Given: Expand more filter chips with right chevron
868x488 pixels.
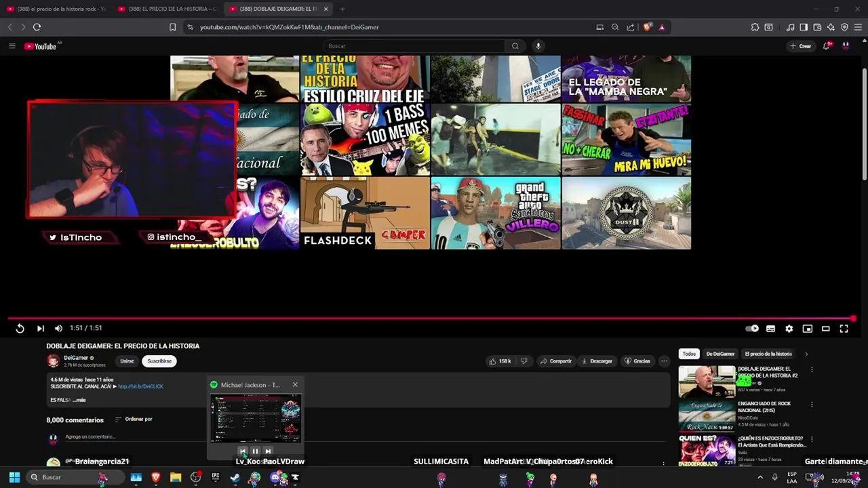Looking at the screenshot, I should 806,354.
